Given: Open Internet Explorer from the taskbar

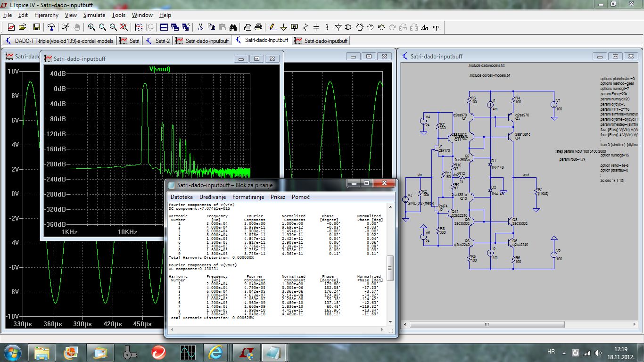Looking at the screenshot, I should (215, 352).
